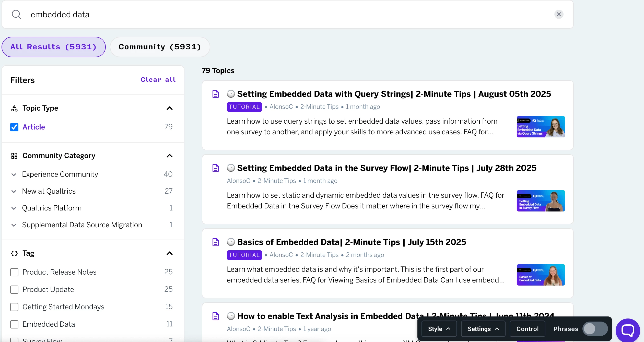Click clock icon beside Basics of Embedded Data
The width and height of the screenshot is (644, 342).
[231, 242]
